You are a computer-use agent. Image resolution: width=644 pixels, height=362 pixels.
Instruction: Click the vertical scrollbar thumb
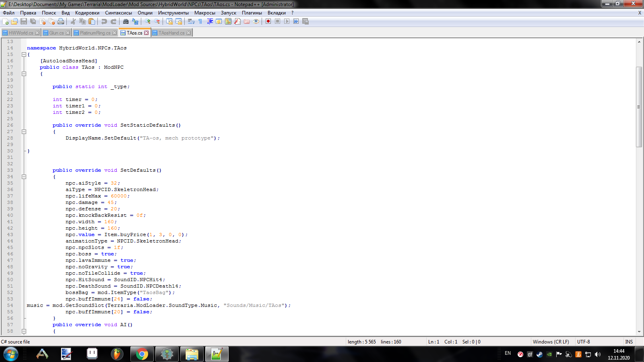[x=639, y=107]
